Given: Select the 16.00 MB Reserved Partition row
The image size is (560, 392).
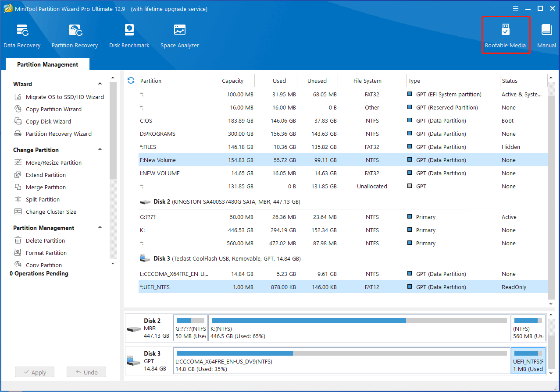Looking at the screenshot, I should pyautogui.click(x=343, y=107).
